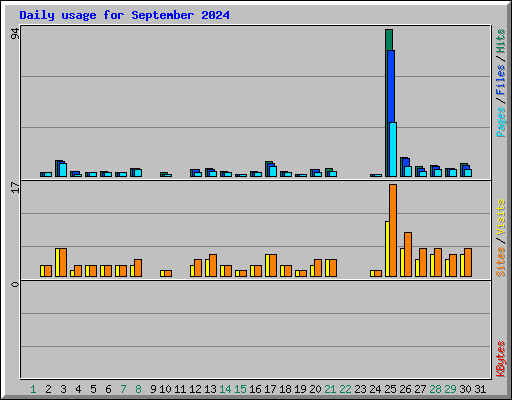Click the 'Hits' legend label

500,41
